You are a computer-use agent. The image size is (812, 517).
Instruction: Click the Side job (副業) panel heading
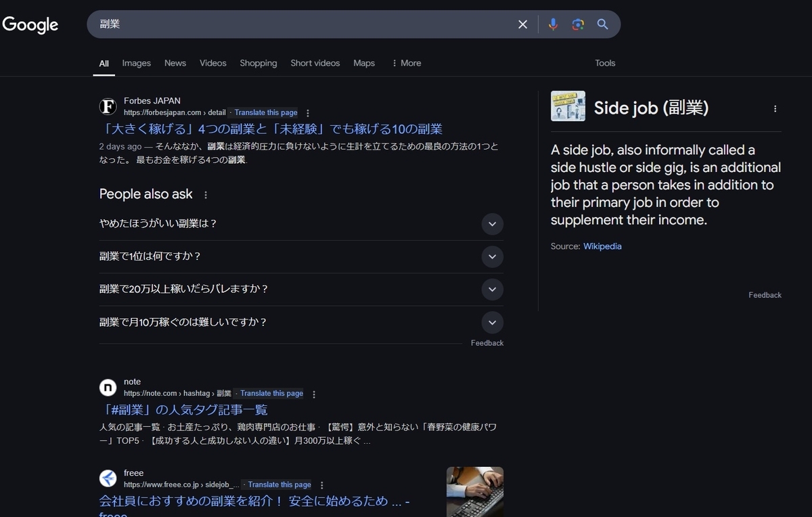(x=651, y=108)
